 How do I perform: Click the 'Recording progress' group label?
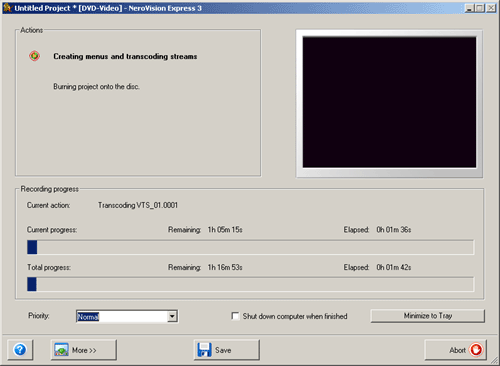pos(50,189)
